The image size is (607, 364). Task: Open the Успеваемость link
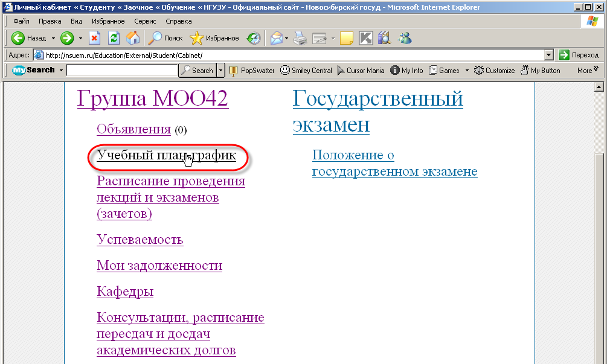click(x=140, y=240)
